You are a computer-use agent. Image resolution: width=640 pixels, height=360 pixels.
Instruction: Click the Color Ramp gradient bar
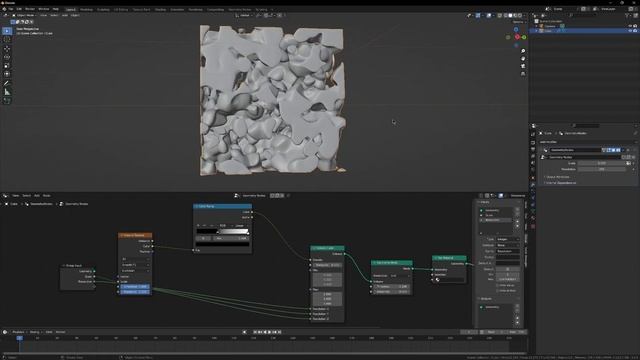[x=222, y=231]
